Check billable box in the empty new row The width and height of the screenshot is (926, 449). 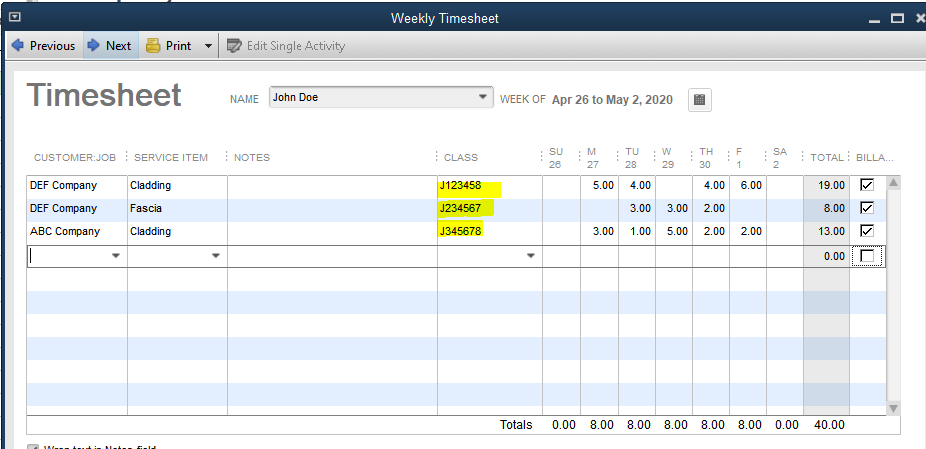pyautogui.click(x=867, y=256)
